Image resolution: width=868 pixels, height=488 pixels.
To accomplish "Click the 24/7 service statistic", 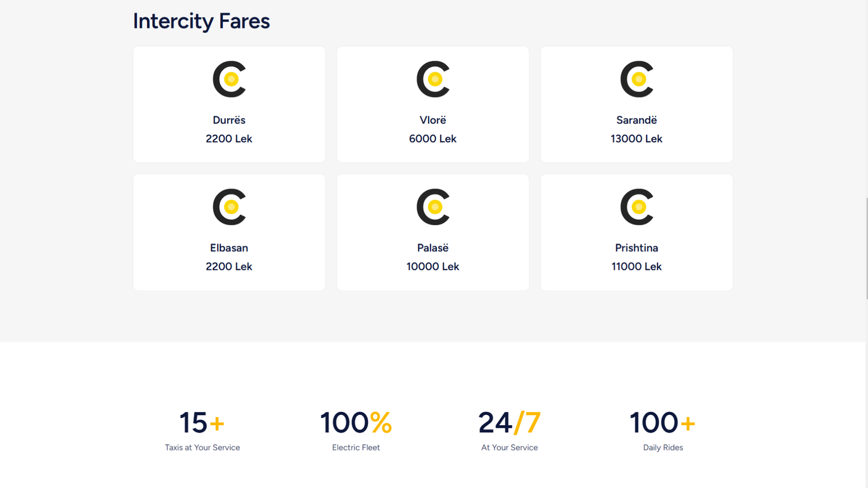I will [509, 422].
